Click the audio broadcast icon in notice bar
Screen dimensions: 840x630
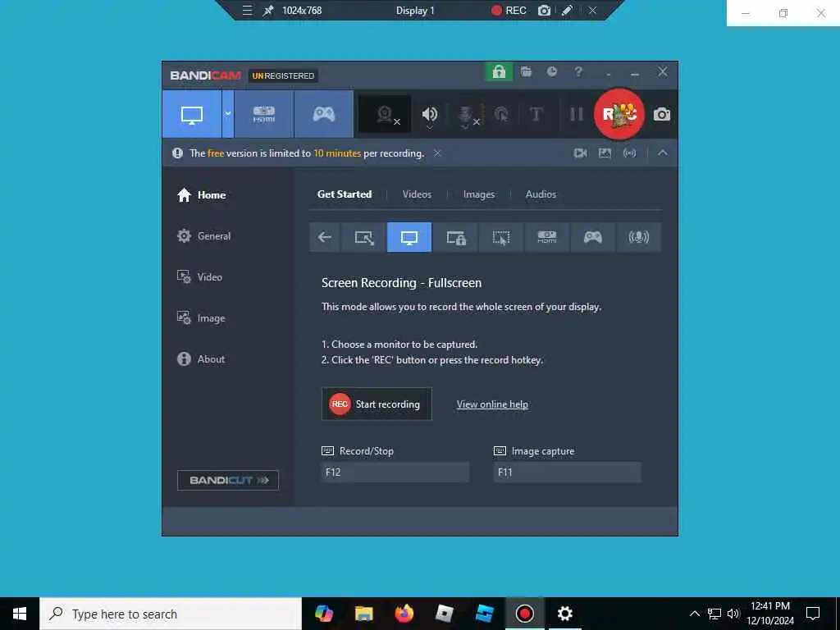pos(629,153)
